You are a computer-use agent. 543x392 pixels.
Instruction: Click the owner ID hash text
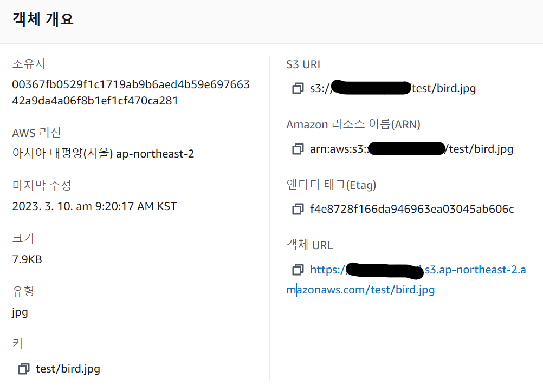[x=131, y=93]
